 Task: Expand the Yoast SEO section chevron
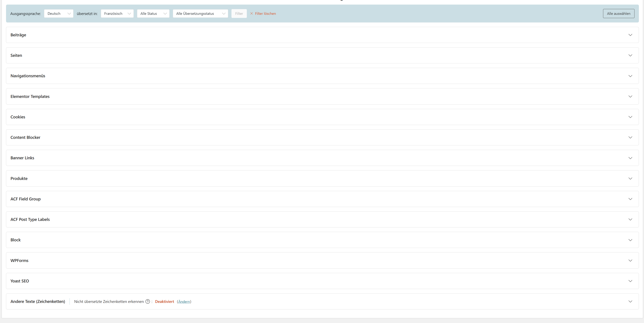pyautogui.click(x=630, y=281)
